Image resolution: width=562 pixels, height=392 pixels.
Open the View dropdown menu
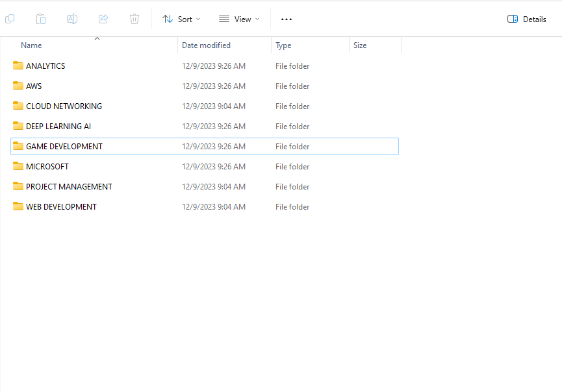239,19
